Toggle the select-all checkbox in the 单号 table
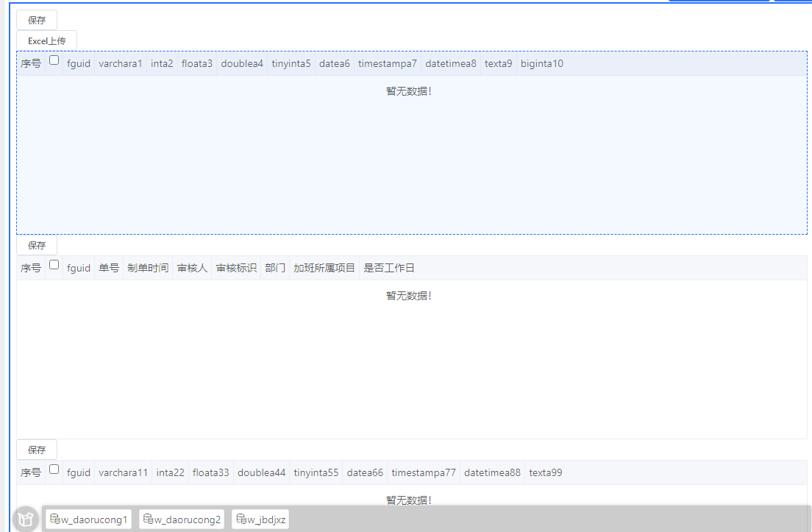Viewport: 812px width, 532px height. pyautogui.click(x=54, y=265)
